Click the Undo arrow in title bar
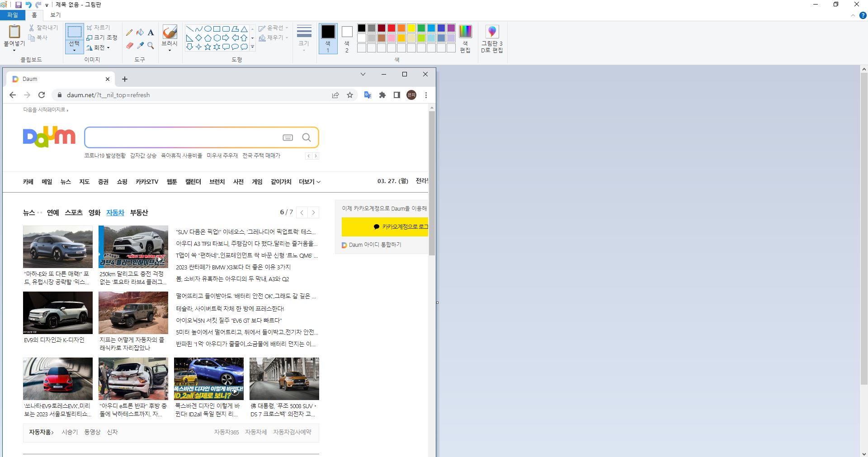The image size is (868, 457). pyautogui.click(x=28, y=5)
